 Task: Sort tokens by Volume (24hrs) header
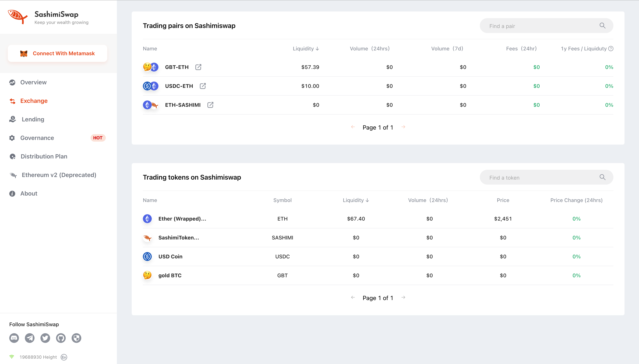428,200
